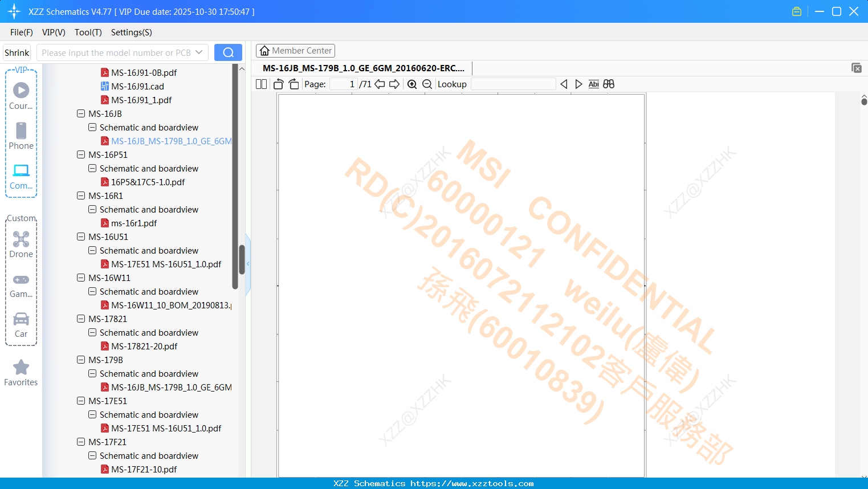The width and height of the screenshot is (868, 489).
Task: Open MS-16W11_10_BOM_20190813 file
Action: pos(166,305)
